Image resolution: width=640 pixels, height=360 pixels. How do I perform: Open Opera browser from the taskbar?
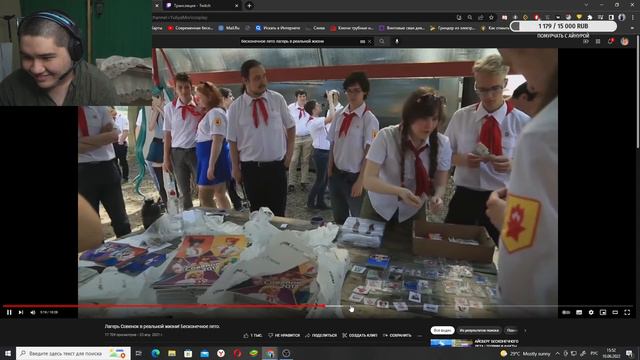pyautogui.click(x=237, y=353)
